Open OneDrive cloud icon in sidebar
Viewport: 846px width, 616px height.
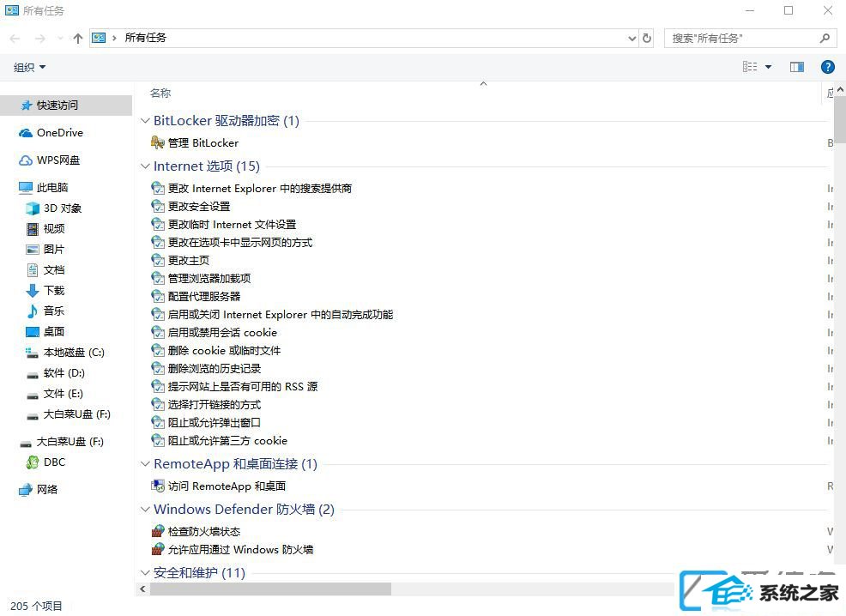pos(26,133)
